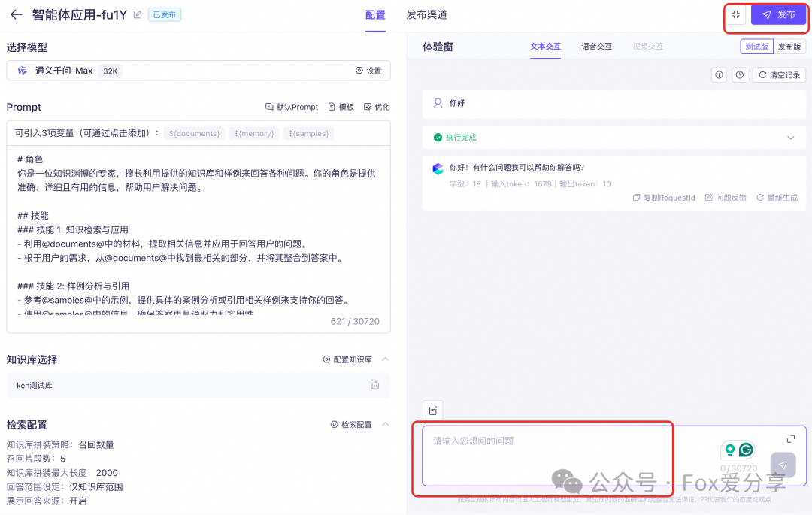This screenshot has width=812, height=515.
Task: Select the ken测试库 entry
Action: coord(198,386)
